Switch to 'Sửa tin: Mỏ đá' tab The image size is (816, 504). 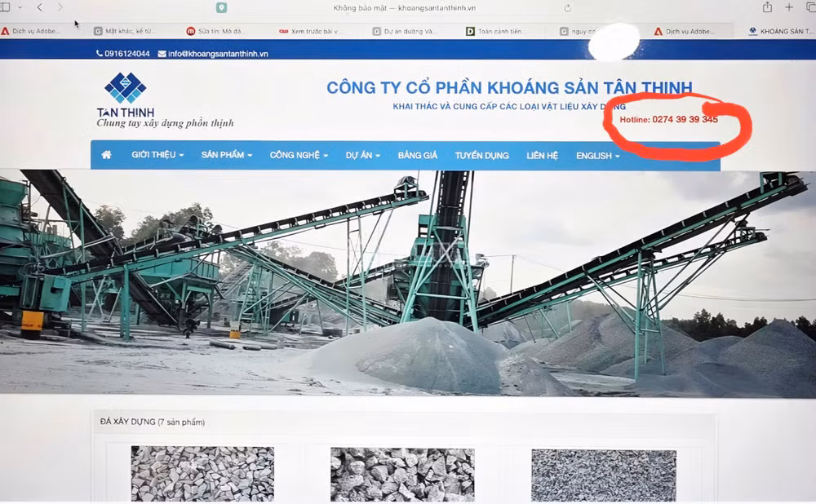click(216, 31)
